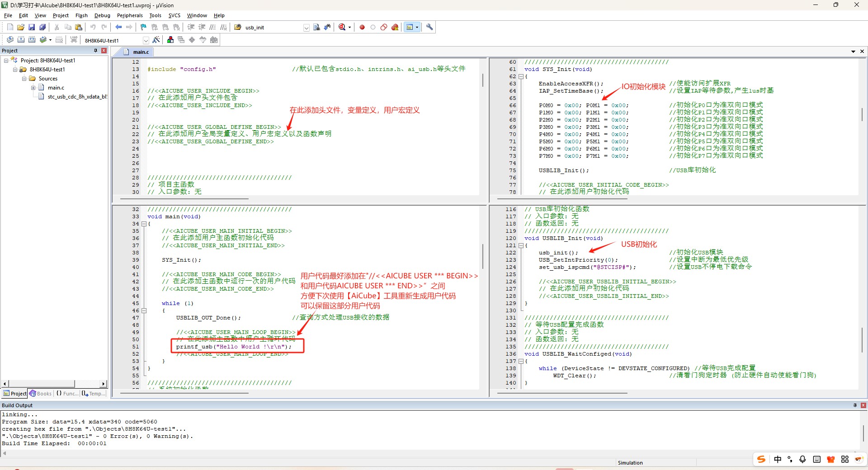
Task: Collapse the Sources group
Action: (24, 79)
